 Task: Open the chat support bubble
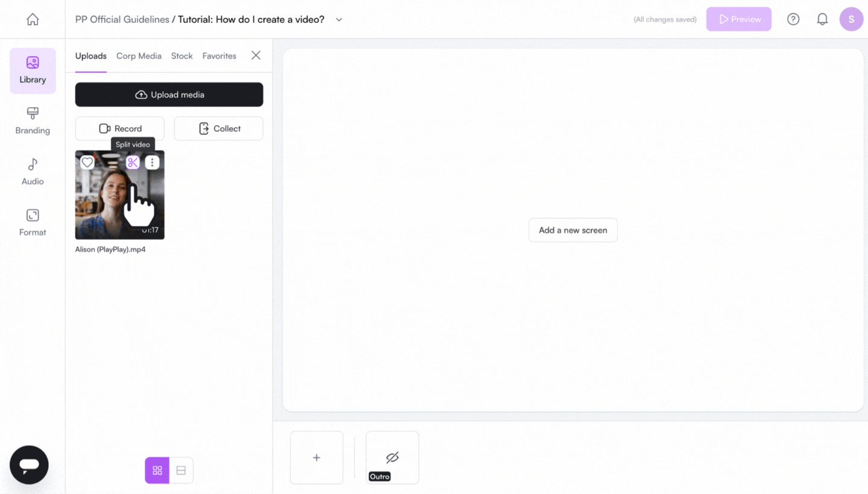pos(29,465)
